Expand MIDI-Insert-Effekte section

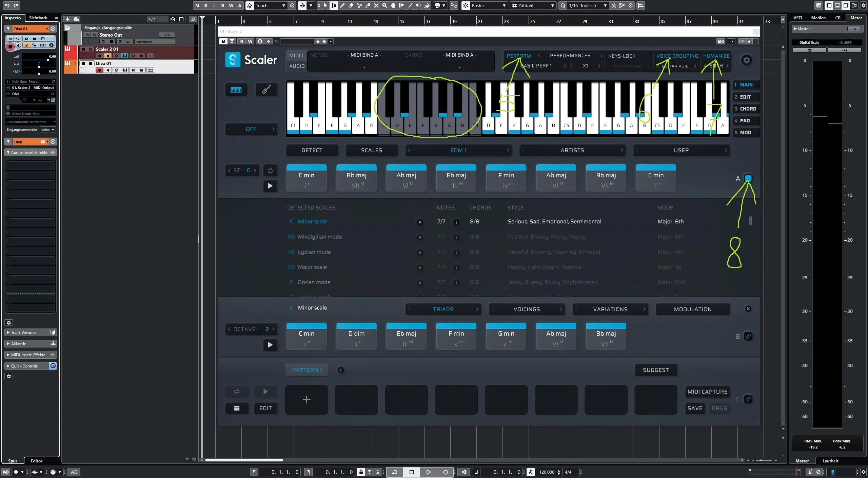point(27,355)
